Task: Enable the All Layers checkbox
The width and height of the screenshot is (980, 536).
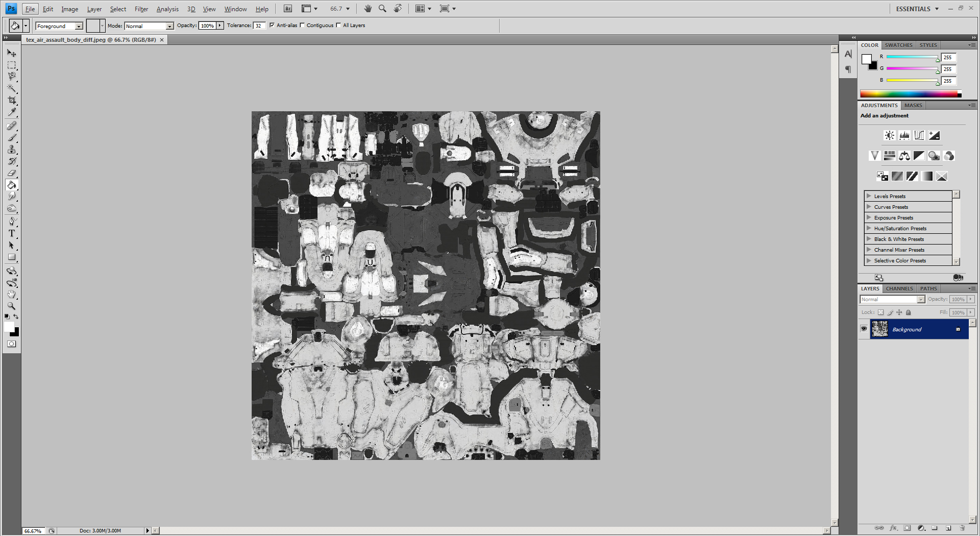Action: click(x=338, y=25)
